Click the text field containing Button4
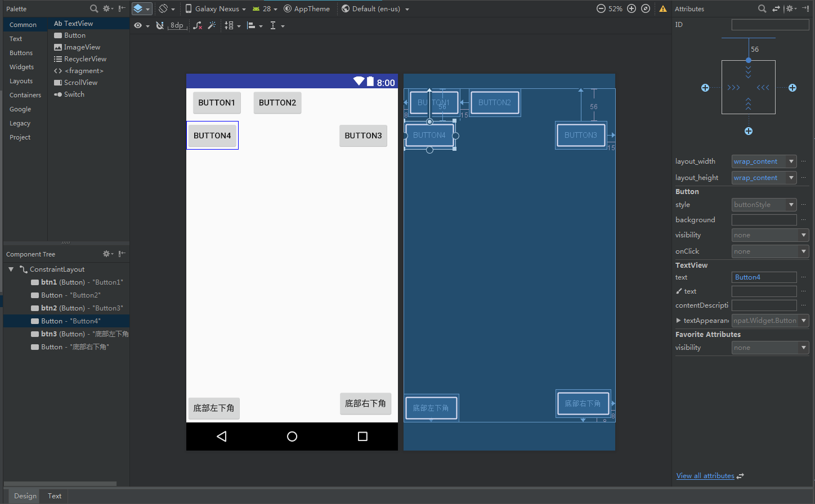This screenshot has height=504, width=815. 764,277
